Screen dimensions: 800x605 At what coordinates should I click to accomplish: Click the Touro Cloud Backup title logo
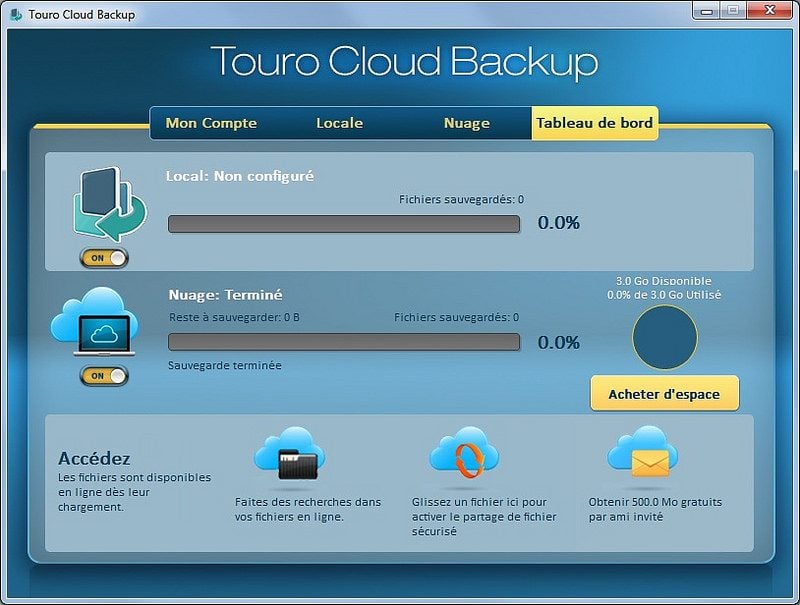click(x=404, y=62)
